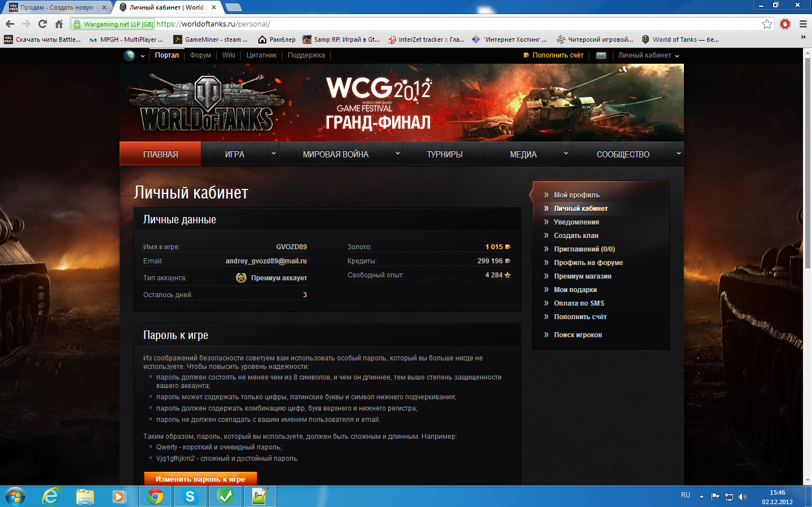Open the mail envelope icon in the top bar
Viewport: 812px width, 507px height.
(601, 55)
